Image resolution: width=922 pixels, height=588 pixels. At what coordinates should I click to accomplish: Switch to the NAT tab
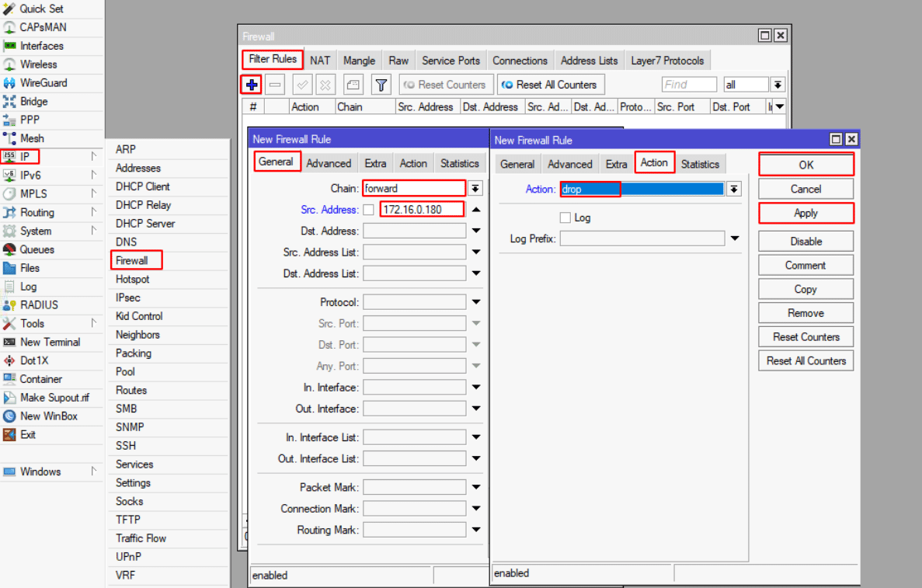pyautogui.click(x=320, y=61)
